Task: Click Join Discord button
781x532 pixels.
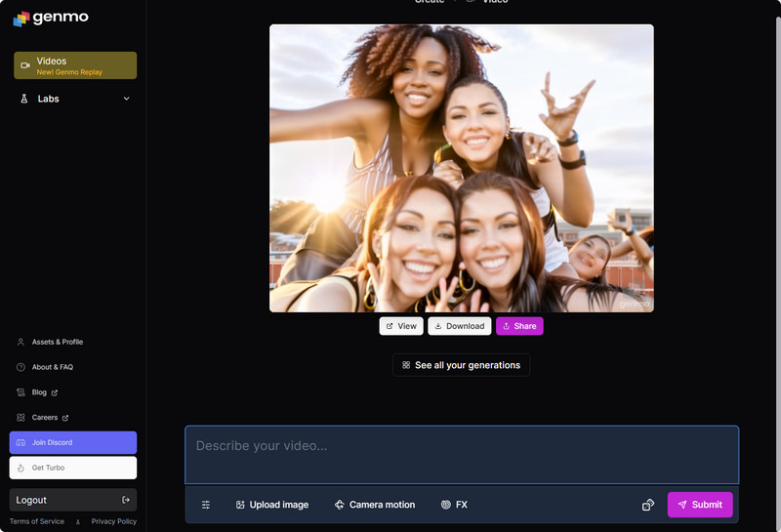Action: click(73, 442)
